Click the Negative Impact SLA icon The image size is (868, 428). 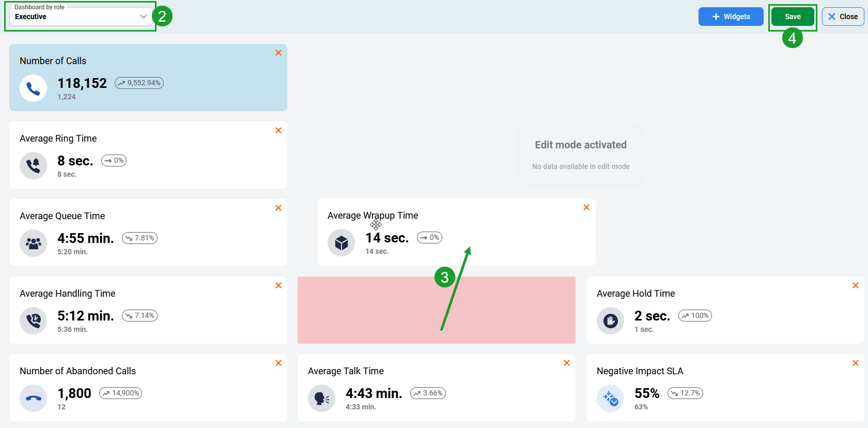tap(610, 399)
